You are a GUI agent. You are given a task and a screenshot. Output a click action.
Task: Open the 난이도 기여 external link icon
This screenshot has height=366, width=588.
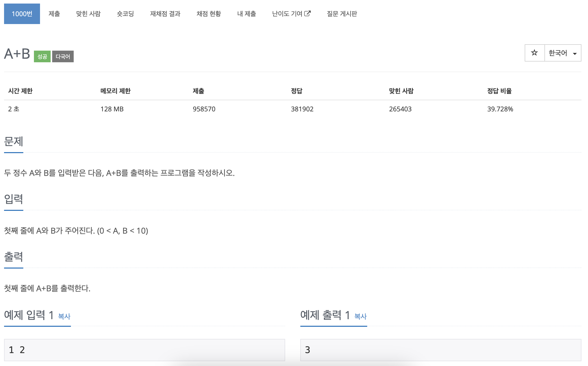click(x=308, y=13)
